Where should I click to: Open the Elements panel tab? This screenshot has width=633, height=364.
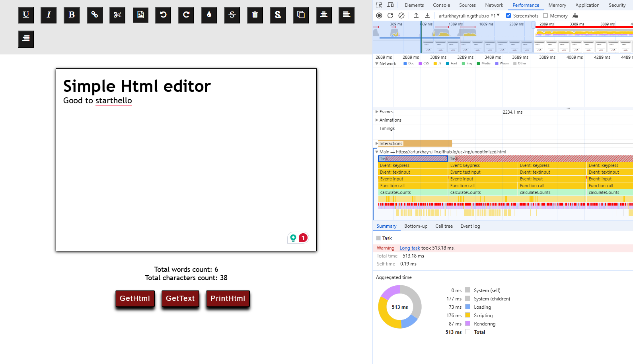coord(414,5)
